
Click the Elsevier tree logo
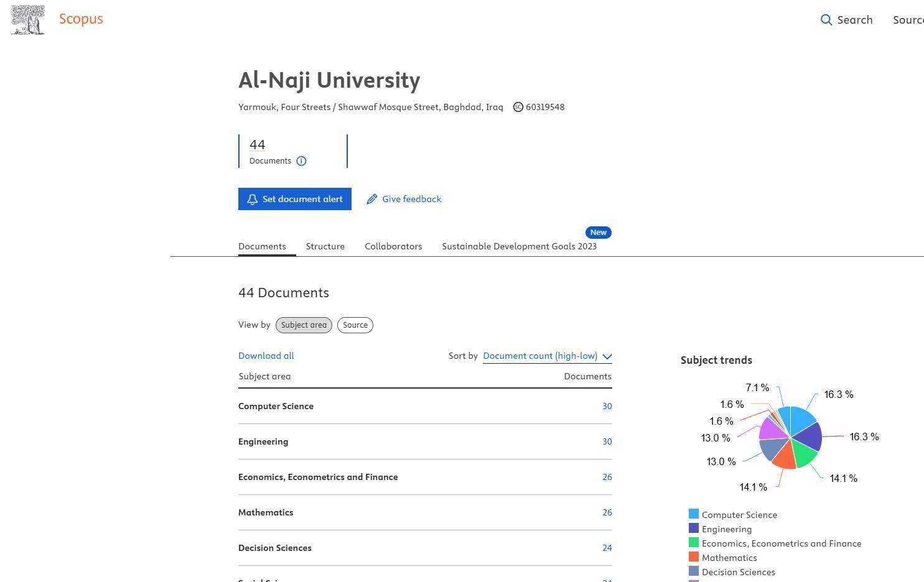tap(28, 20)
